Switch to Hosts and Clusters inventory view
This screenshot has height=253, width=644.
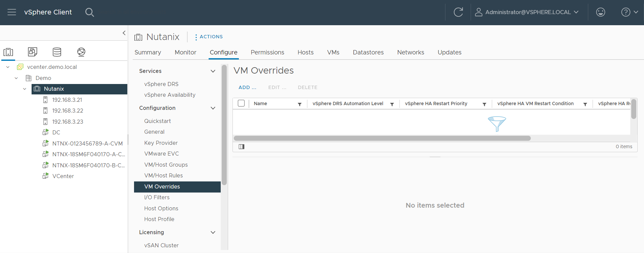point(8,52)
